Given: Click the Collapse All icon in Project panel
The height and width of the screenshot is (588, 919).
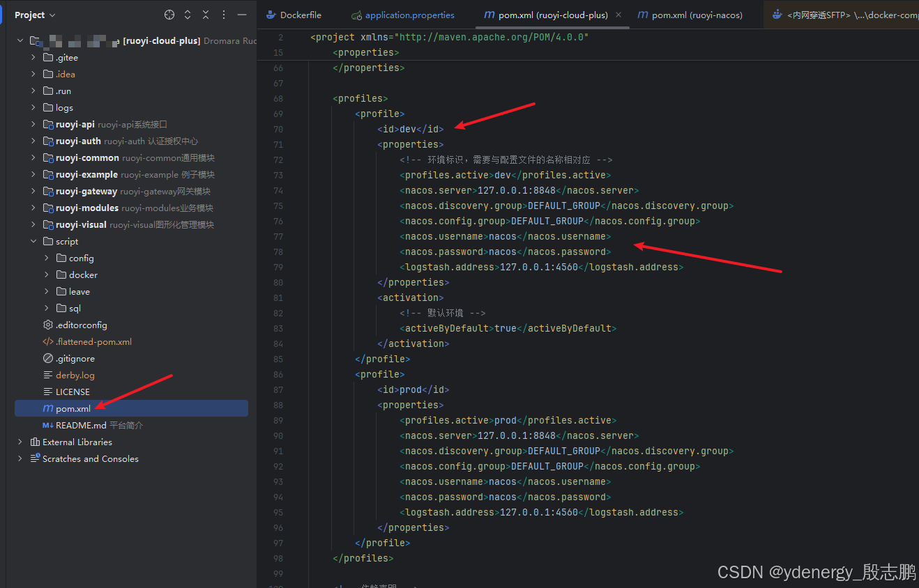Looking at the screenshot, I should coord(206,15).
